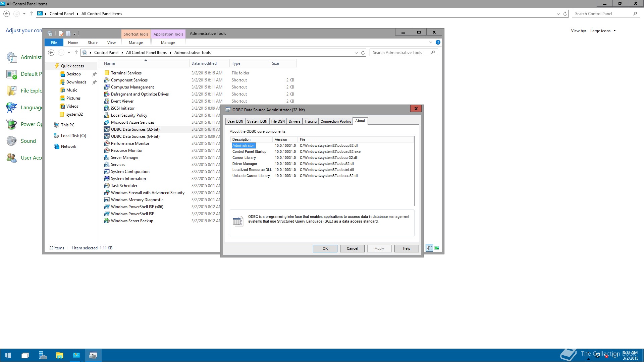Open the Drivers tab
Viewport: 644px width, 362px height.
pyautogui.click(x=294, y=121)
